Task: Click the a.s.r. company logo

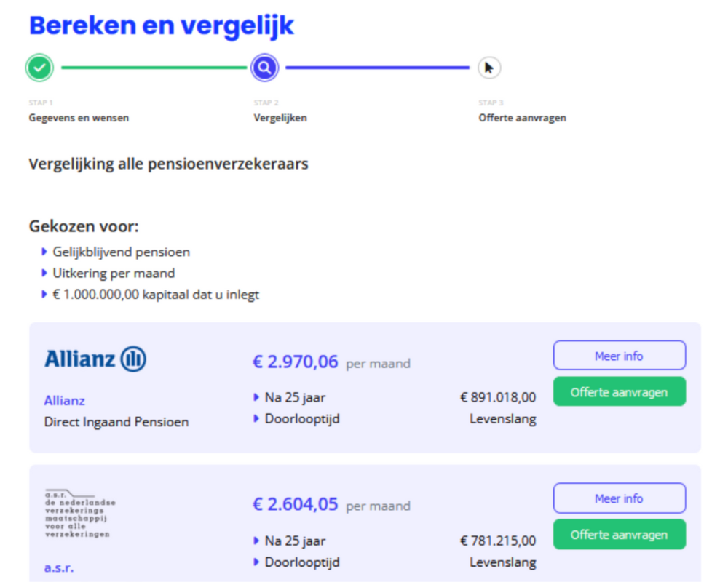Action: pos(79,514)
